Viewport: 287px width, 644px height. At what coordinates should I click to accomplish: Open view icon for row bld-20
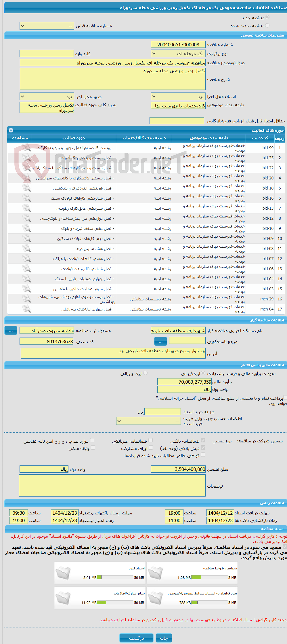click(x=26, y=178)
